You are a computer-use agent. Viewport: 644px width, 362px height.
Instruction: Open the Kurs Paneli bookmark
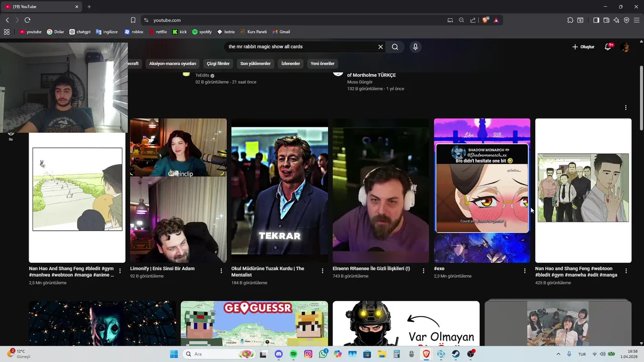point(253,32)
